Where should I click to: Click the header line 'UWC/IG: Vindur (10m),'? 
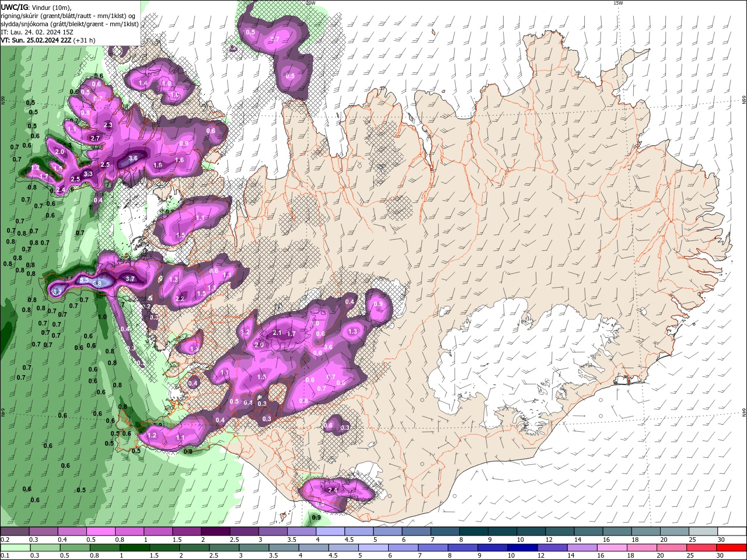click(36, 7)
